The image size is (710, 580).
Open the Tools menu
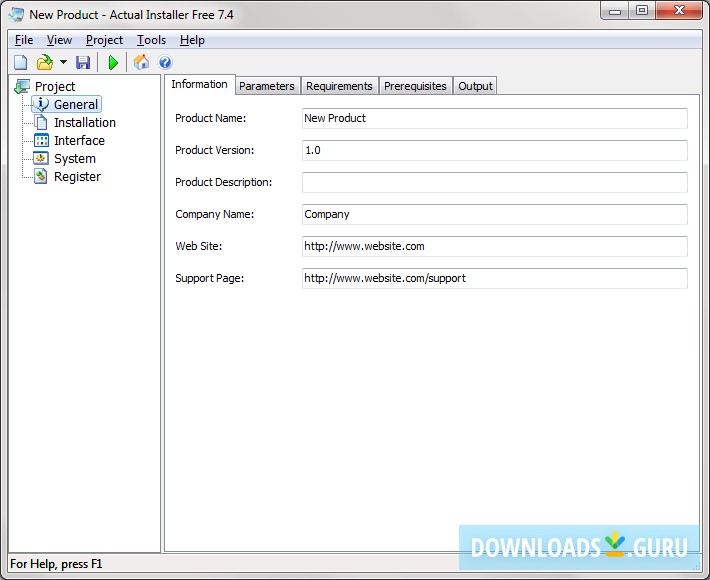[151, 40]
